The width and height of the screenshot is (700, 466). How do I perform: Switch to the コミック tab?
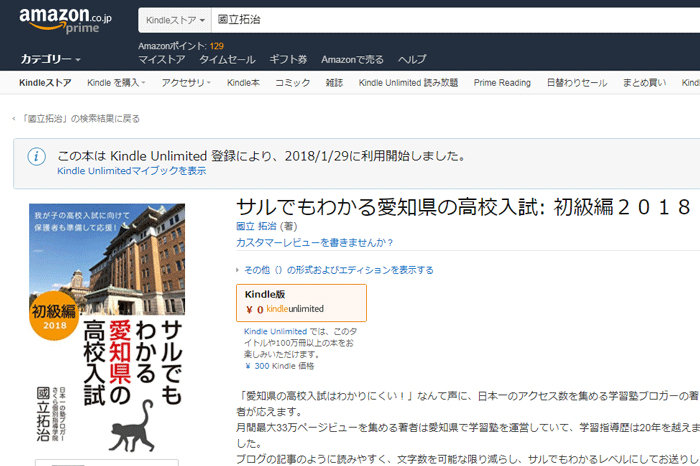click(x=293, y=83)
